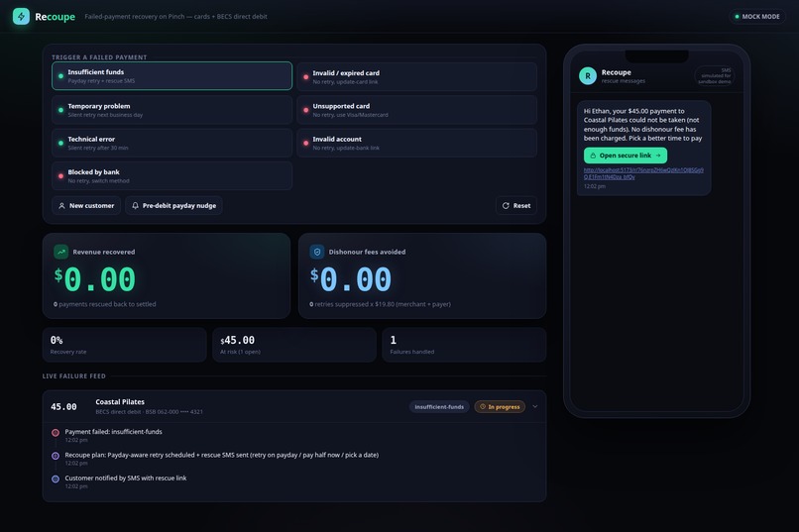Click the Recoupe plan payday-aware retry text
Screen dimensions: 799x532
click(222, 455)
